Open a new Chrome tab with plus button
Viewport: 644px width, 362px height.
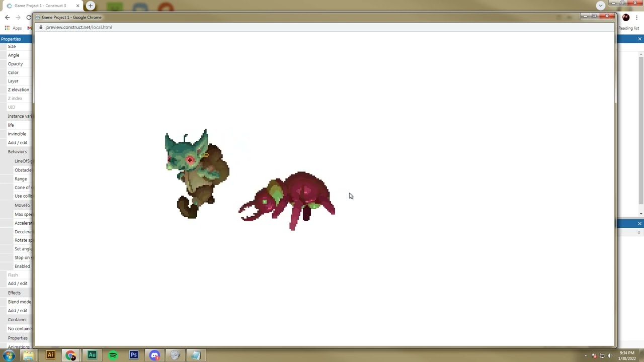pos(91,6)
